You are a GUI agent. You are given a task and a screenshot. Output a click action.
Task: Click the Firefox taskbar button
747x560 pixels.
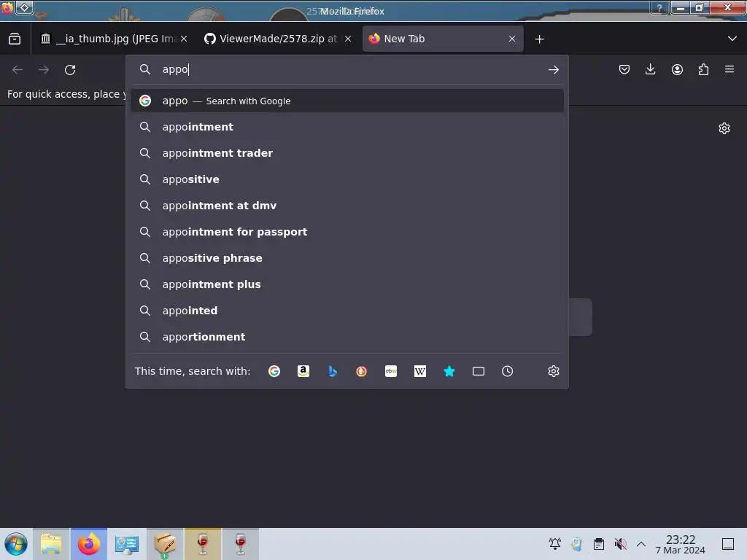click(89, 544)
